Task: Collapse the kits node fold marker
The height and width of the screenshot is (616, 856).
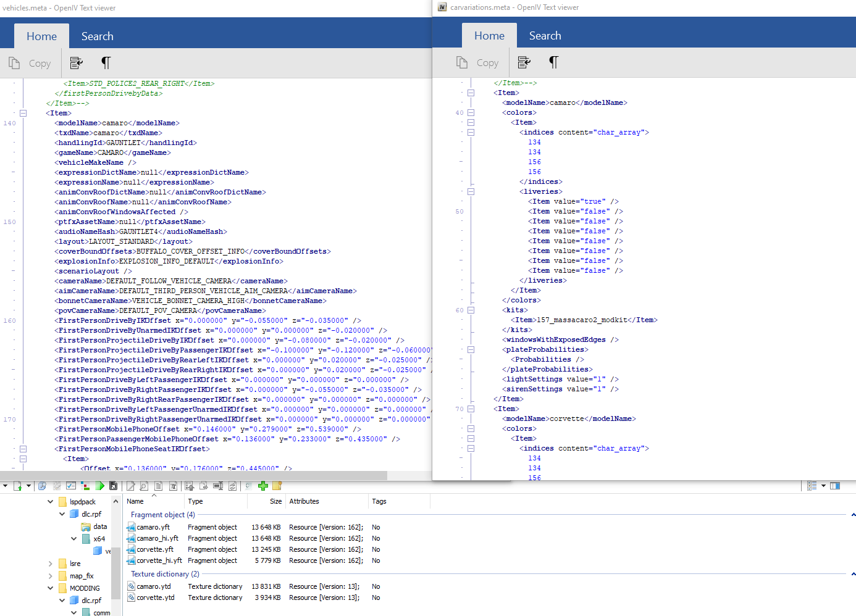Action: tap(471, 310)
